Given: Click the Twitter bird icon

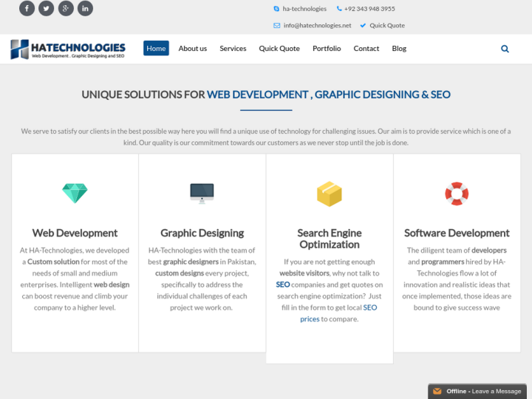Looking at the screenshot, I should 47,9.
